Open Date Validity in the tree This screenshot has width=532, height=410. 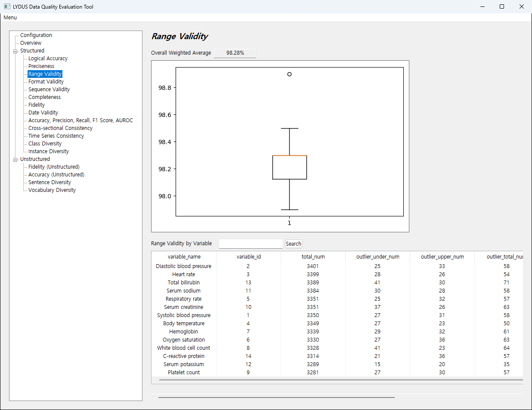pos(43,113)
